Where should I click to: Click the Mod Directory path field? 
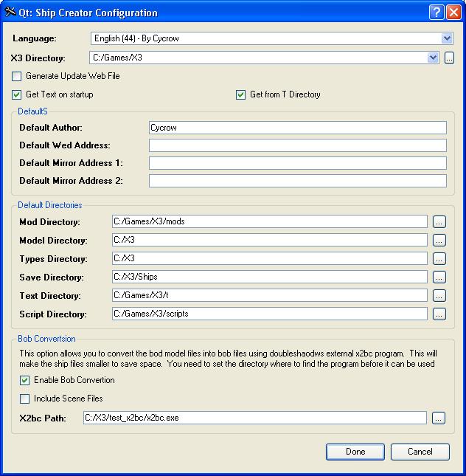(270, 221)
